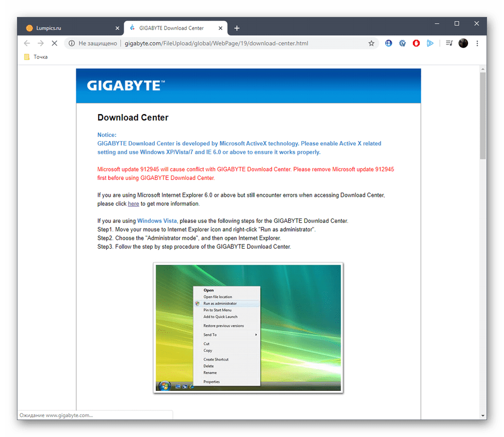Screen dimensions: 504x437
Task: Open Chrome's three-dot menu
Action: pos(477,43)
